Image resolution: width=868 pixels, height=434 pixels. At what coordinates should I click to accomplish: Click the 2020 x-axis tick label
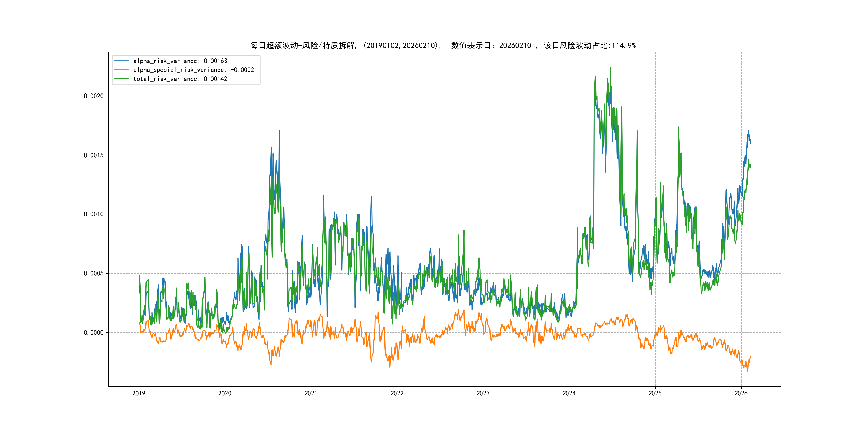pos(225,393)
